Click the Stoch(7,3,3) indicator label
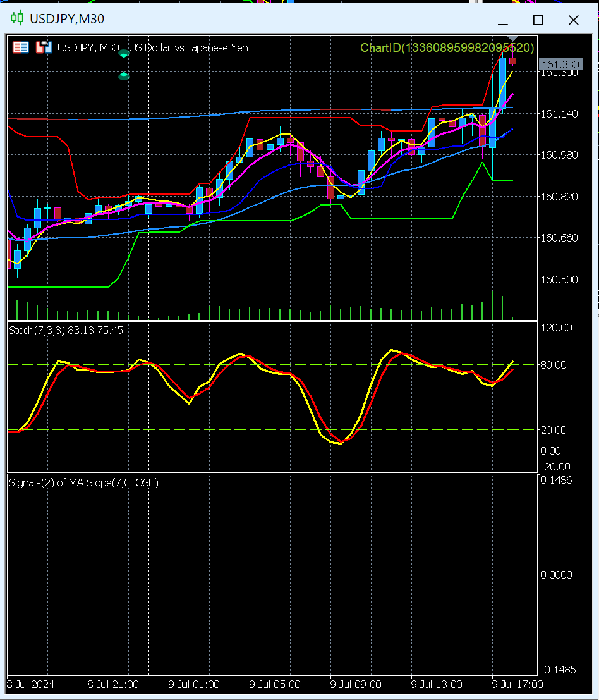 (x=66, y=330)
